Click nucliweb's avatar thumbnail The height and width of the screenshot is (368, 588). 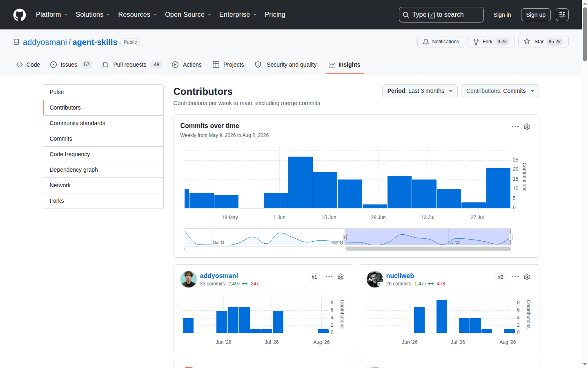tap(375, 279)
